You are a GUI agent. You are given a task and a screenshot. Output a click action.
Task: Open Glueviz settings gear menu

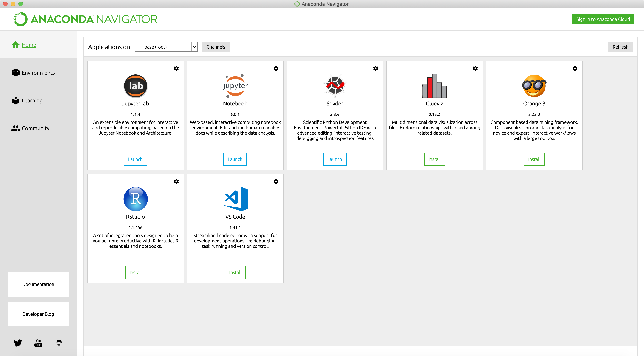tap(475, 68)
